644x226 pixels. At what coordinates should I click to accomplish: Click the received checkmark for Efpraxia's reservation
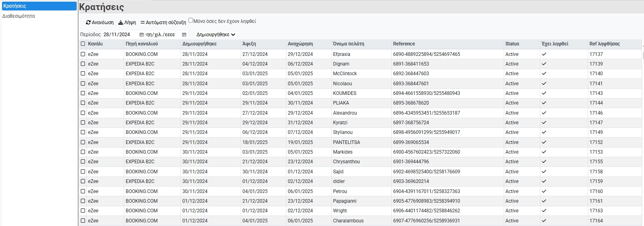point(544,54)
